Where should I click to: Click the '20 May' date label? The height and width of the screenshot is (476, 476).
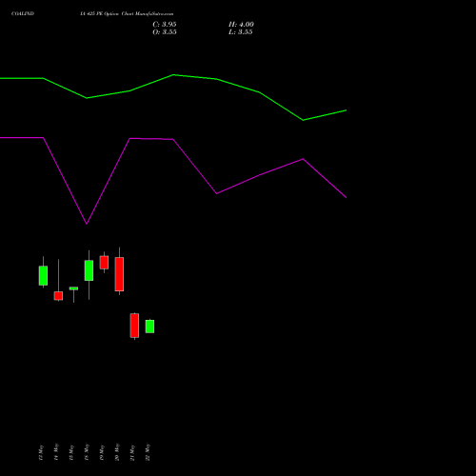click(x=117, y=452)
